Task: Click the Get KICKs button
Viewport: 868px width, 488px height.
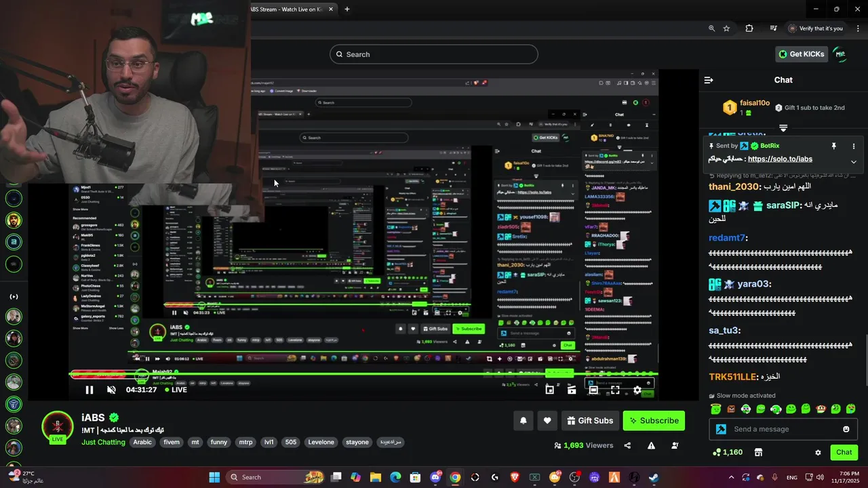Action: click(x=801, y=54)
